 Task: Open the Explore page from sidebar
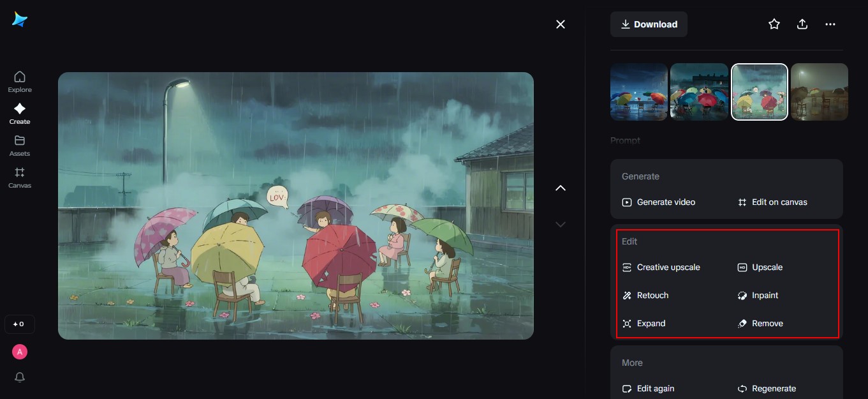20,82
